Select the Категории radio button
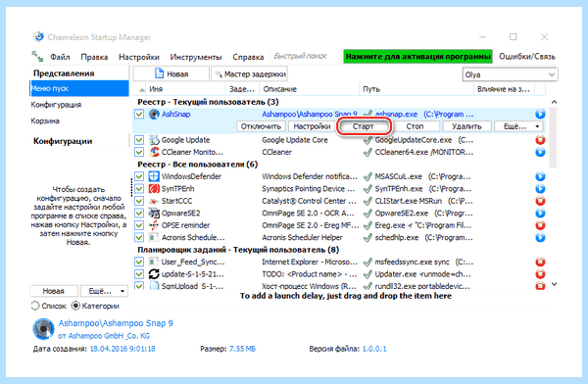The height and width of the screenshot is (384, 588). (x=75, y=306)
